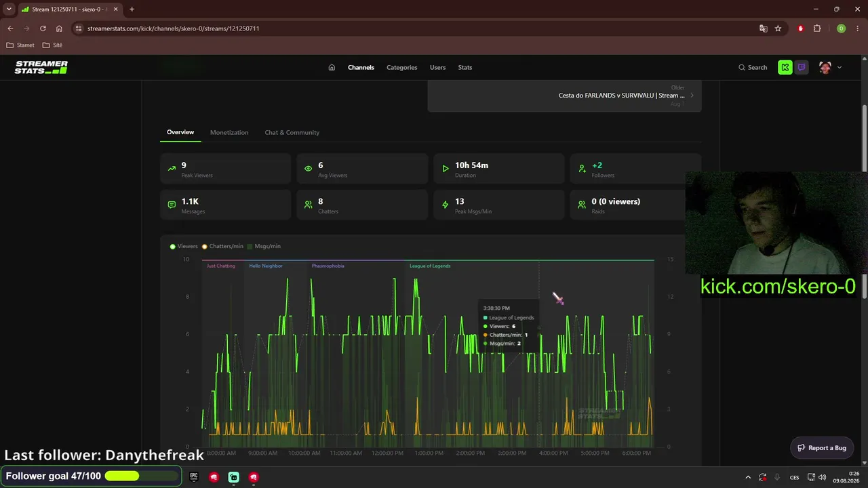Image resolution: width=868 pixels, height=488 pixels.
Task: Switch to the Chat & Community tab
Action: [292, 132]
